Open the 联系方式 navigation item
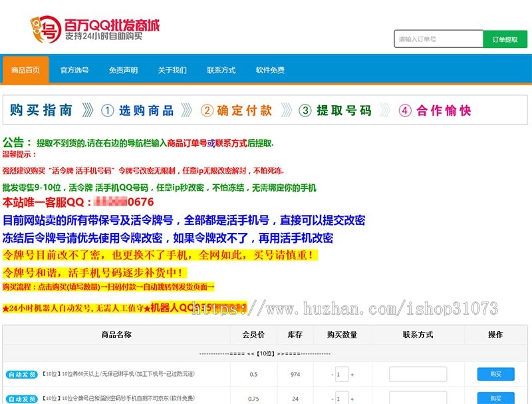Viewport: 532px width, 404px height. 221,69
